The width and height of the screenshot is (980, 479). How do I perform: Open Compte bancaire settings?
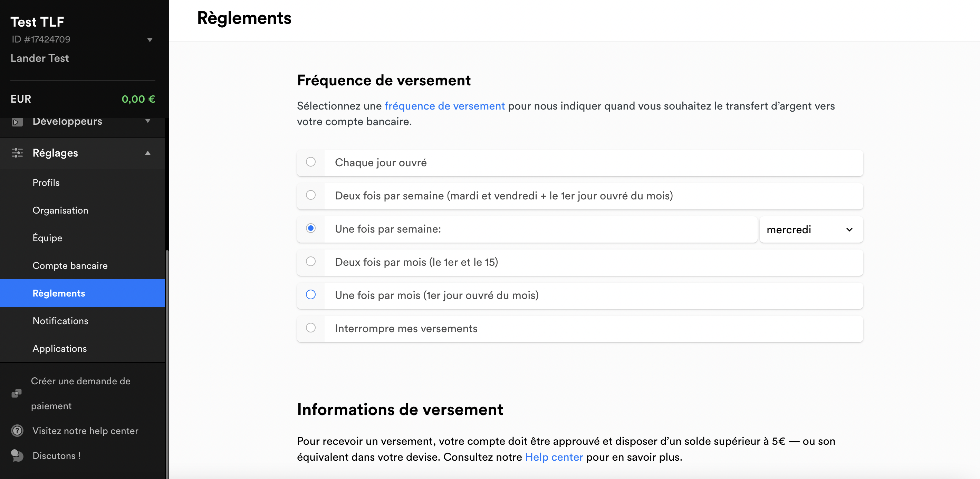click(70, 265)
